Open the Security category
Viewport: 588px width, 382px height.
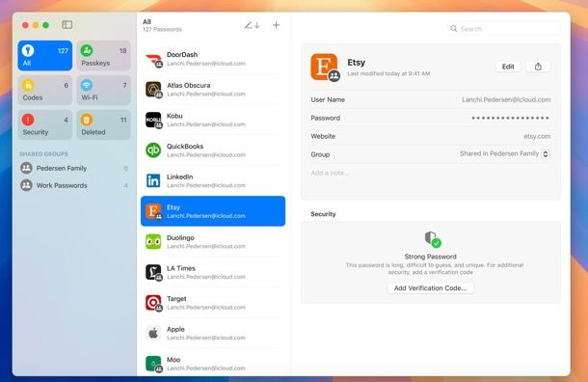click(45, 124)
